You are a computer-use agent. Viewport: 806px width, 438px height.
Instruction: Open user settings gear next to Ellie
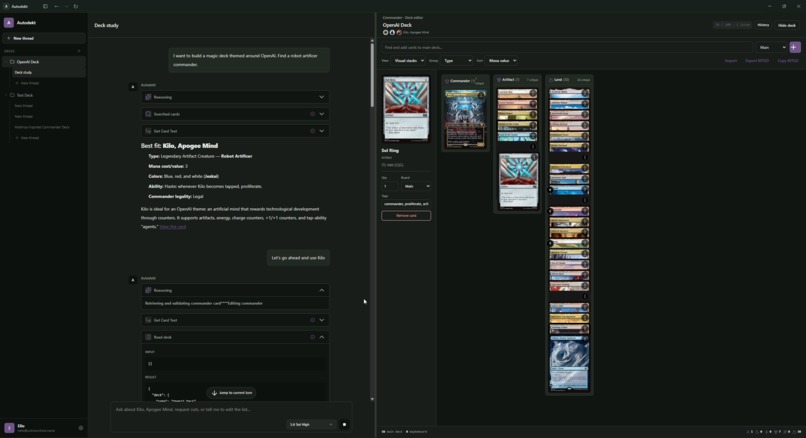click(x=81, y=428)
